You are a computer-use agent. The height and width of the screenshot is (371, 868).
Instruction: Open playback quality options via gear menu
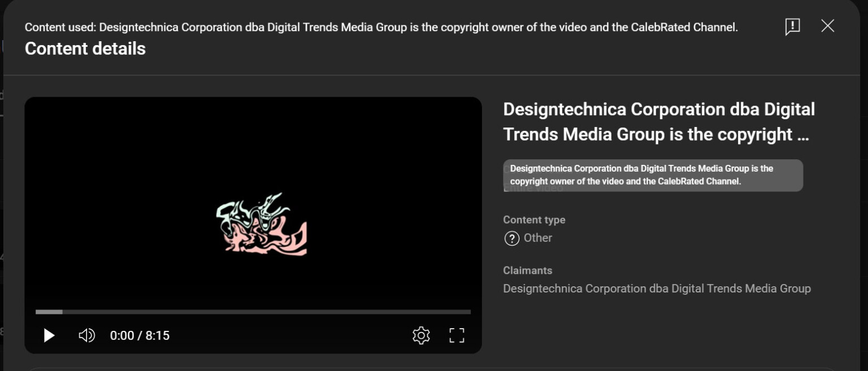tap(421, 335)
